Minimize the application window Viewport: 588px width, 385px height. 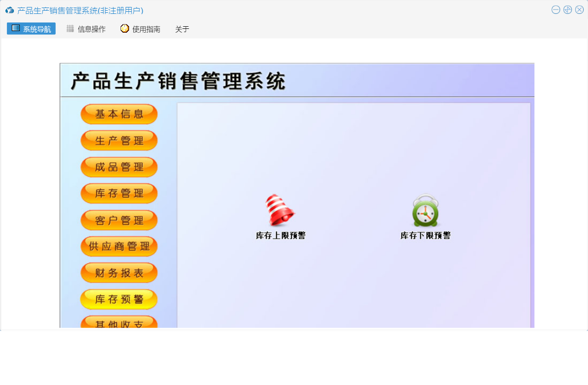coord(556,10)
